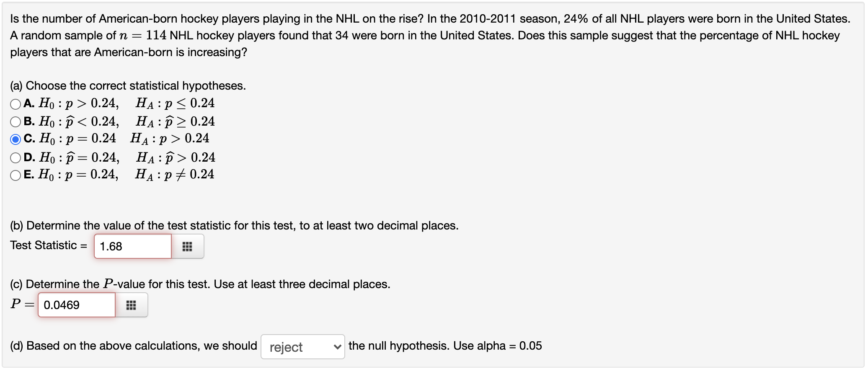Select hypothesis option A radio button
This screenshot has height=371, width=868.
[x=15, y=104]
